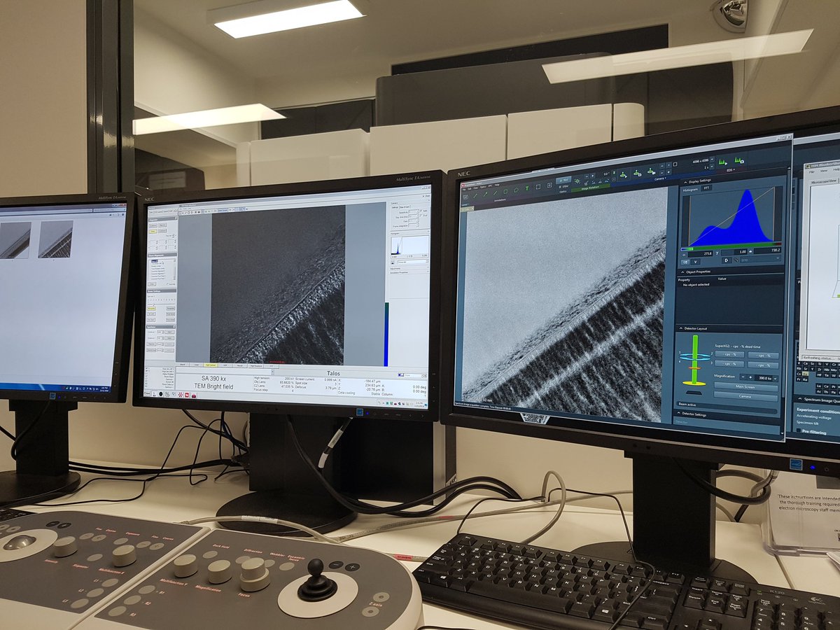Image resolution: width=840 pixels, height=630 pixels.
Task: Click the TEM Bright field mode text
Action: [213, 386]
